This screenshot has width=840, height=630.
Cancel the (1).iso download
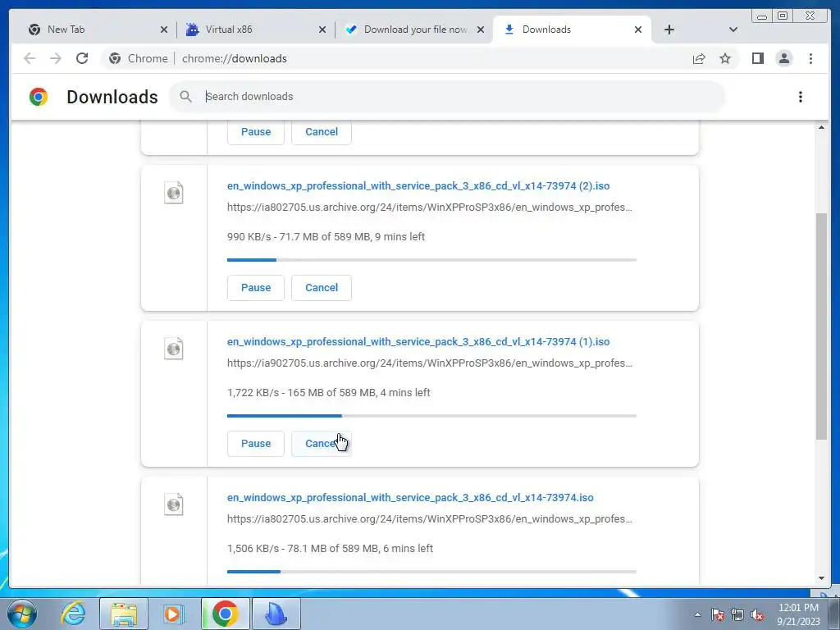coord(322,444)
